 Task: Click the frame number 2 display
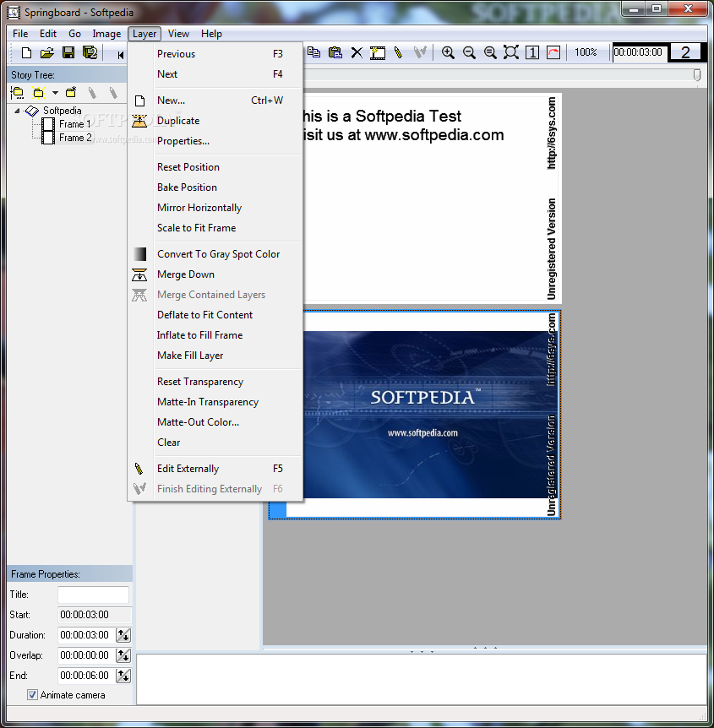point(684,52)
